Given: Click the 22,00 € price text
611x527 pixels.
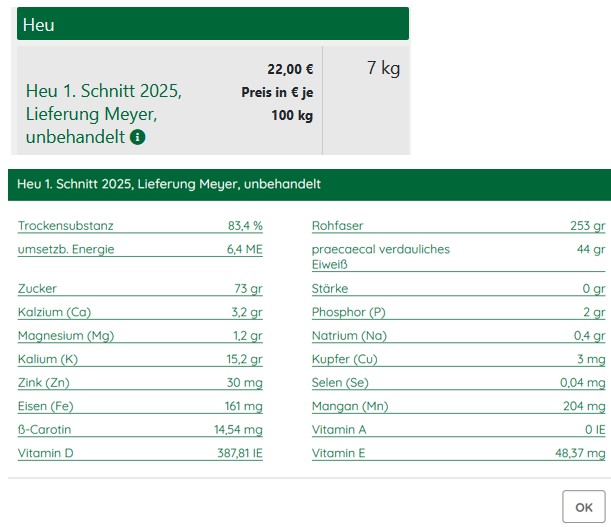Looking at the screenshot, I should click(x=290, y=69).
